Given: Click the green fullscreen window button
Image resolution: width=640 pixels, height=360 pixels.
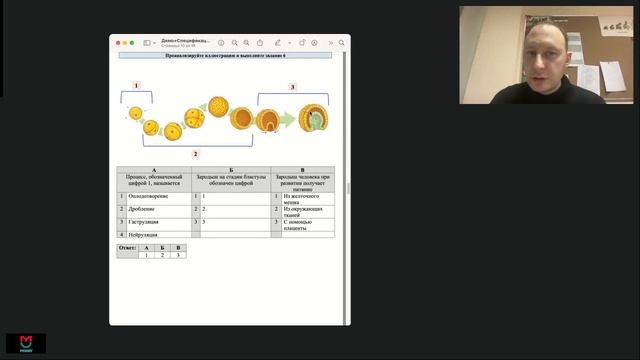Looking at the screenshot, I should (132, 43).
